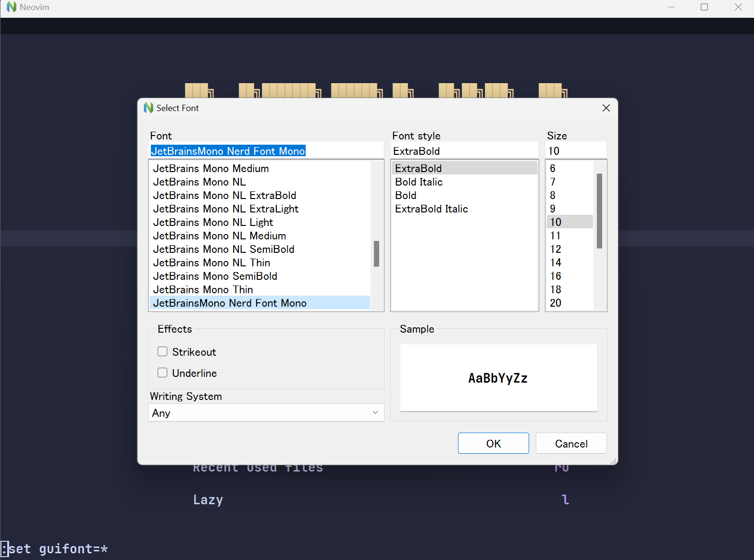Maximize the Neovim window
This screenshot has width=754, height=560.
click(705, 7)
